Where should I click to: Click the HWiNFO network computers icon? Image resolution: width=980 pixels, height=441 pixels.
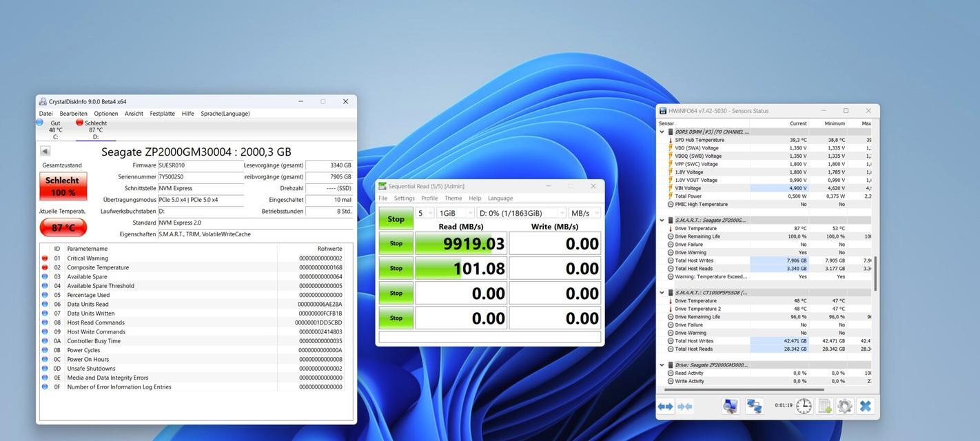tap(754, 406)
